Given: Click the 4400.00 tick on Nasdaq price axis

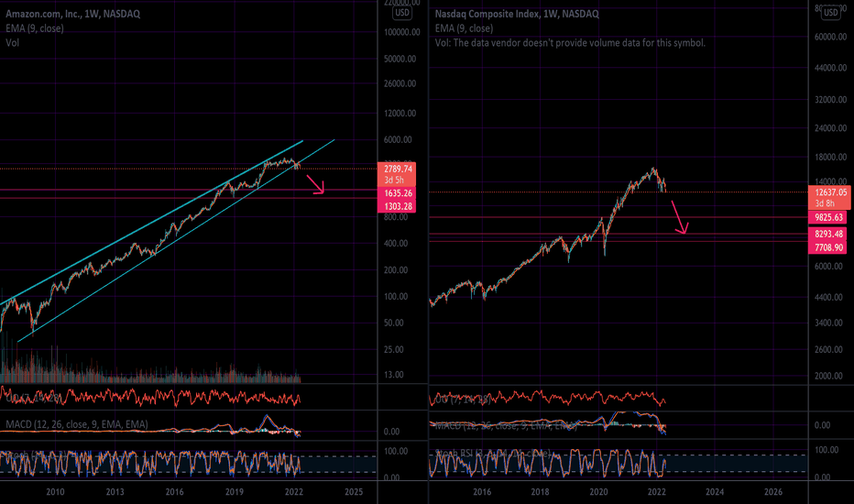Looking at the screenshot, I should click(x=828, y=298).
